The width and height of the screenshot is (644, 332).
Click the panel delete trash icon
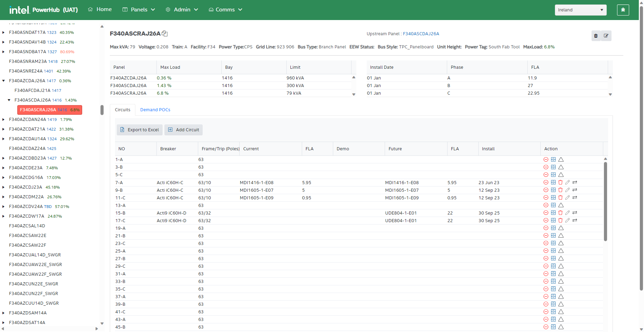tap(596, 36)
